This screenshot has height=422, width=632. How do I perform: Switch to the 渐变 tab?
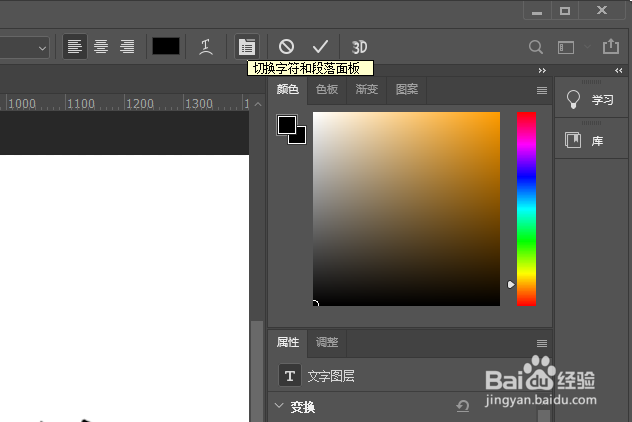[x=366, y=89]
